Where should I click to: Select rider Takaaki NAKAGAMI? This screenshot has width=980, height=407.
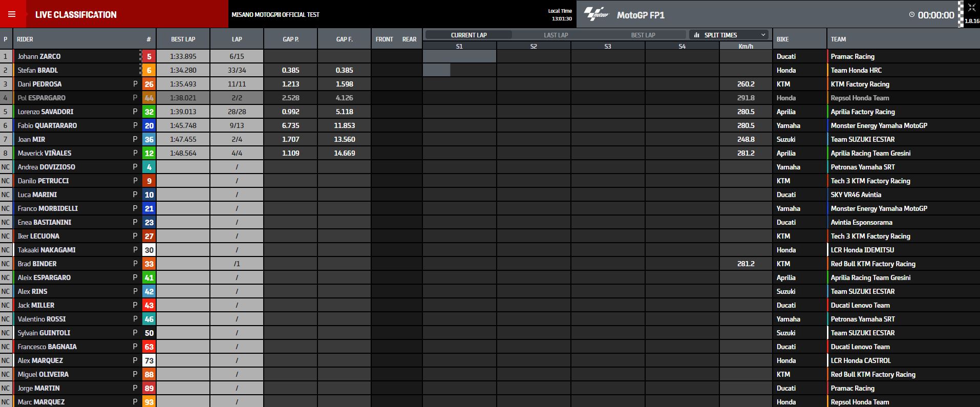(47, 250)
